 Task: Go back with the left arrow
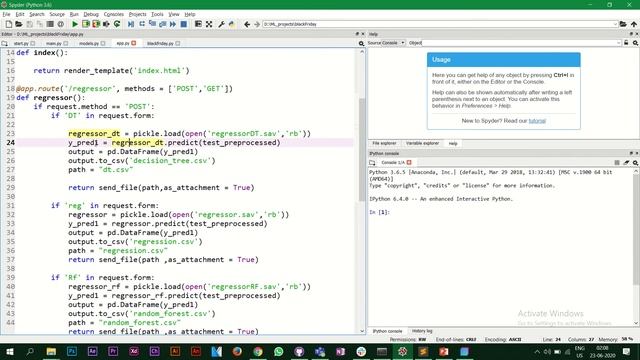(x=247, y=24)
